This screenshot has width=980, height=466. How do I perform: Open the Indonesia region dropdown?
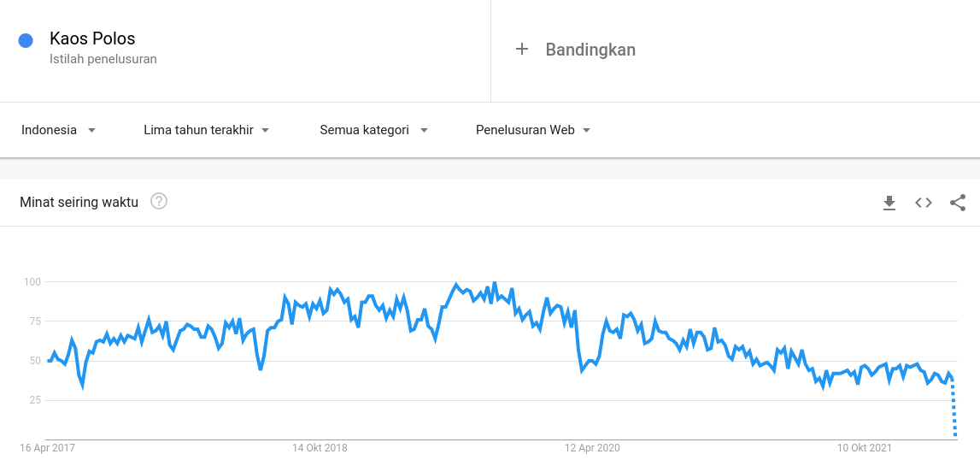pyautogui.click(x=58, y=130)
